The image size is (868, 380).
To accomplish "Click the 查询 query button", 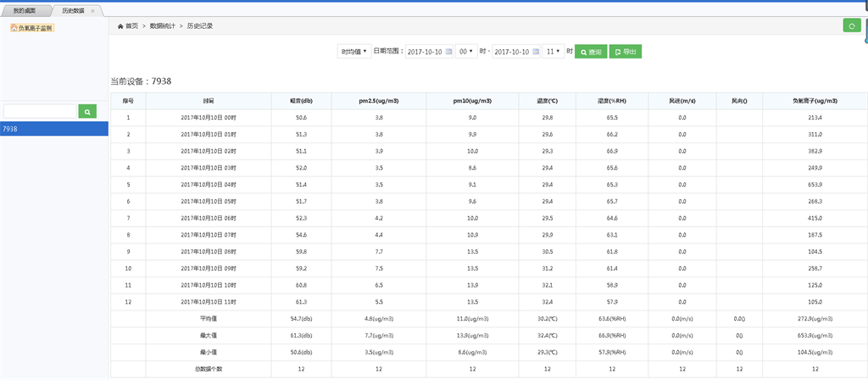I will coord(591,52).
